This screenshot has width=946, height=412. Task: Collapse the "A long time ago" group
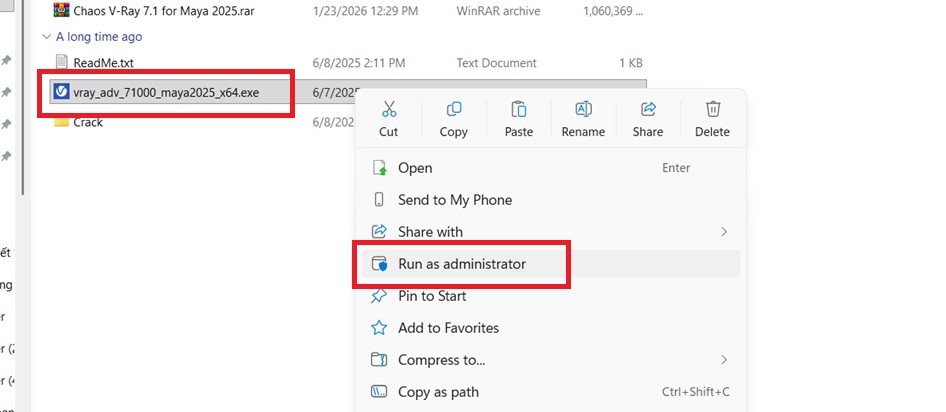(x=45, y=37)
